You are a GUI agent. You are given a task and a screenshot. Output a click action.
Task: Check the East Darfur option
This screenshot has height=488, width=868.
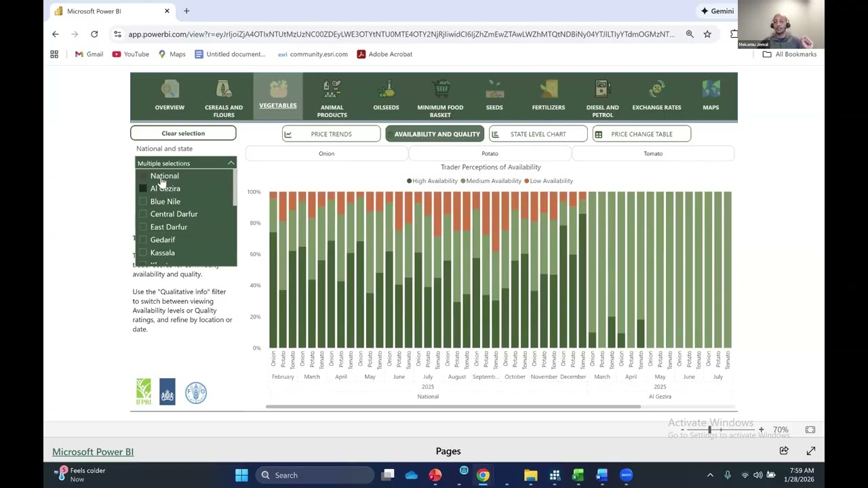[143, 227]
